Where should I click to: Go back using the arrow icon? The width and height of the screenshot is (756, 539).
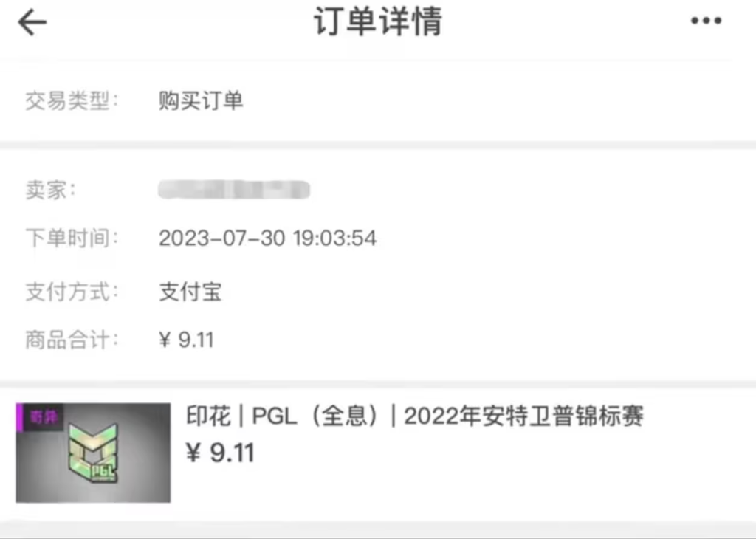[32, 22]
